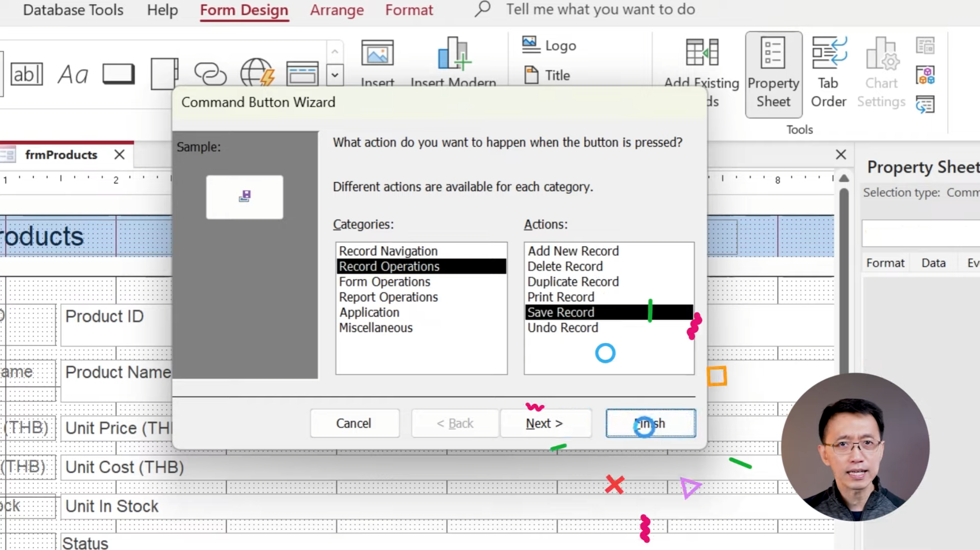Select the Label control icon
980x550 pixels.
73,74
